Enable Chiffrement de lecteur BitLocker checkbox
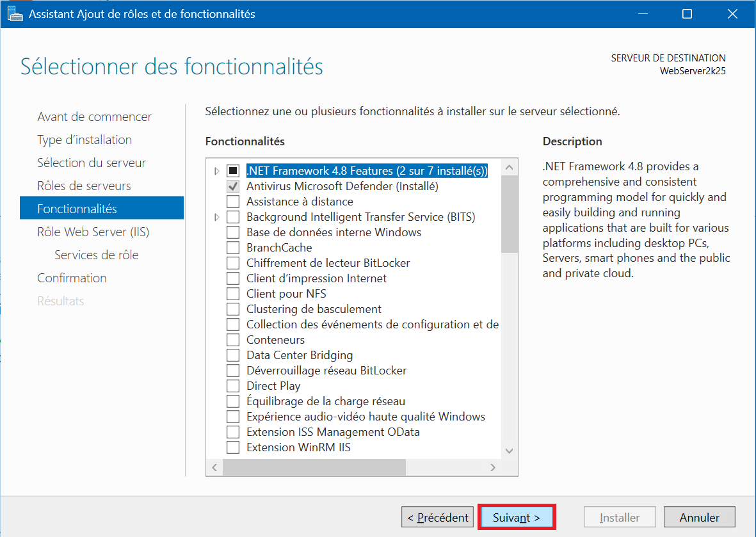This screenshot has width=756, height=537. 233,263
